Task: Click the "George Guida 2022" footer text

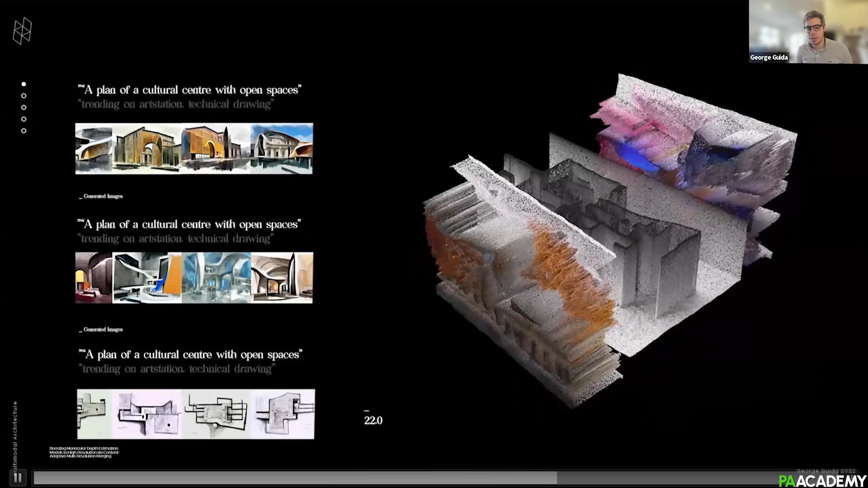Action: (x=826, y=471)
